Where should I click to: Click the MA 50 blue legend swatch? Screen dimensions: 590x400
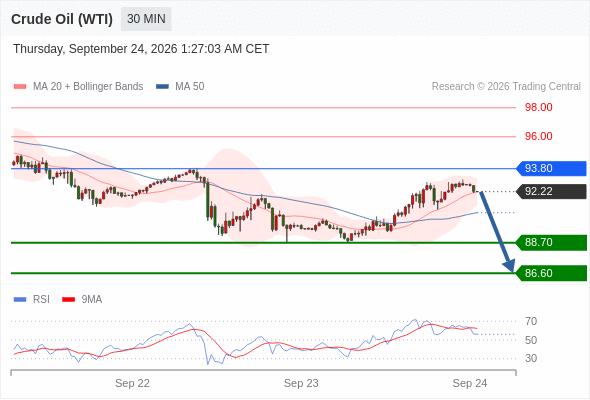tap(162, 87)
